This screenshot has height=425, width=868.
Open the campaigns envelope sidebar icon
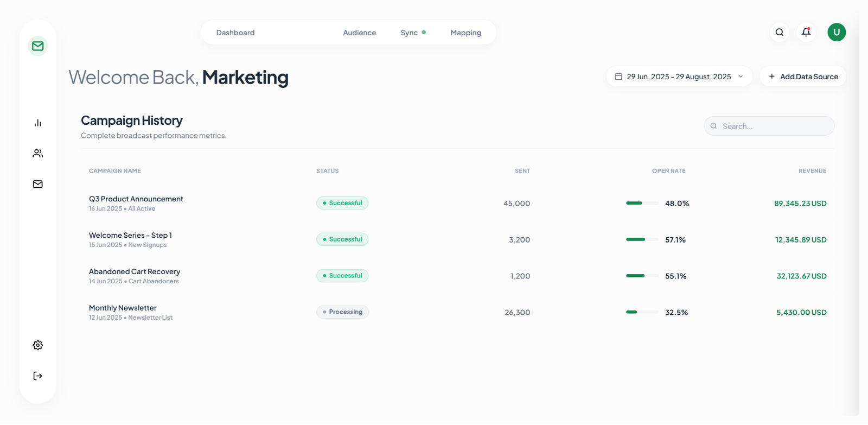[x=38, y=184]
